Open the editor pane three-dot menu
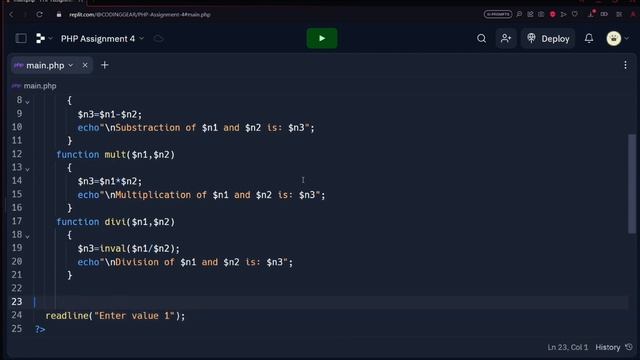Image resolution: width=640 pixels, height=360 pixels. [625, 65]
